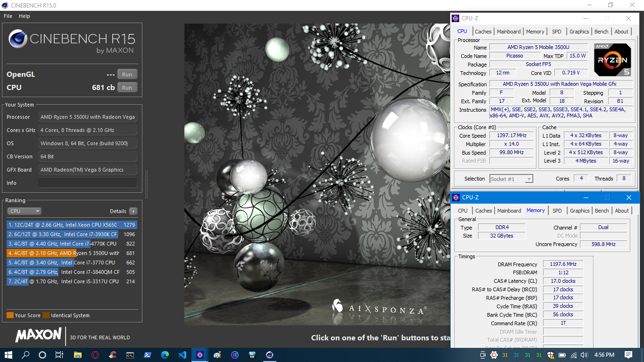The height and width of the screenshot is (362, 644).
Task: Click the Identical System brown legend swatch
Action: point(46,315)
